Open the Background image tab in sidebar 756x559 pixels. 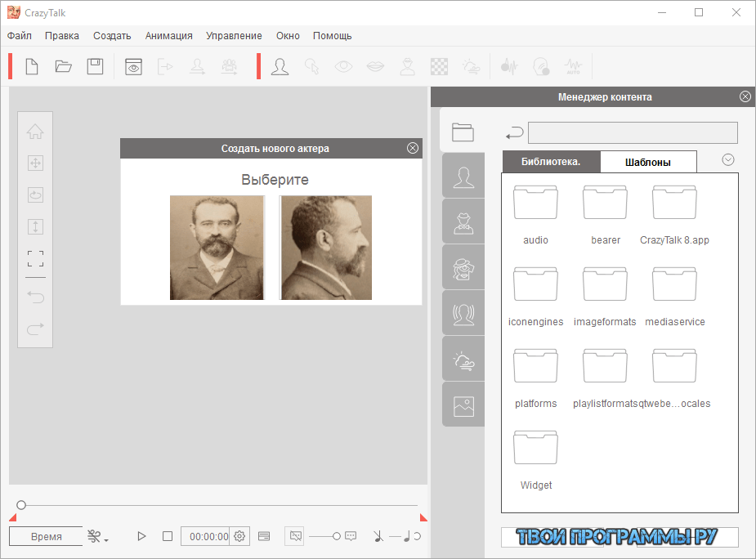[x=463, y=405]
